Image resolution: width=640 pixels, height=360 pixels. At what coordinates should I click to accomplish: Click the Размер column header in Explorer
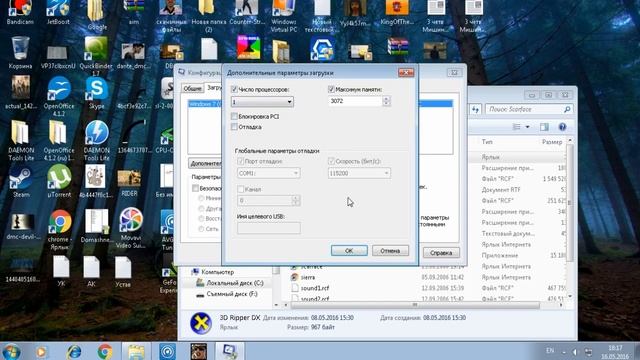pyautogui.click(x=552, y=142)
